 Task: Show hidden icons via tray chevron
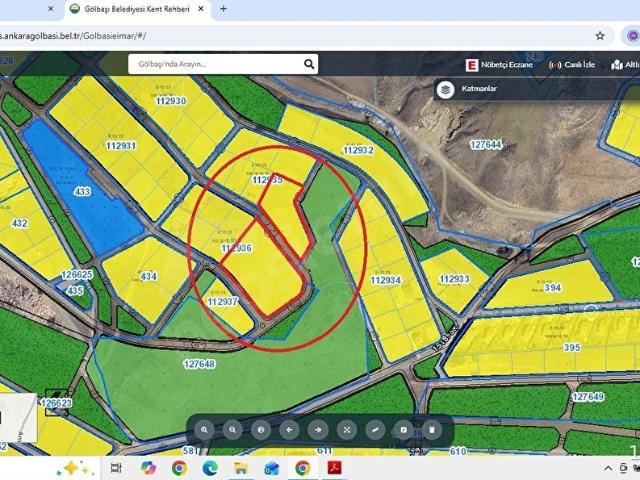coord(608,468)
